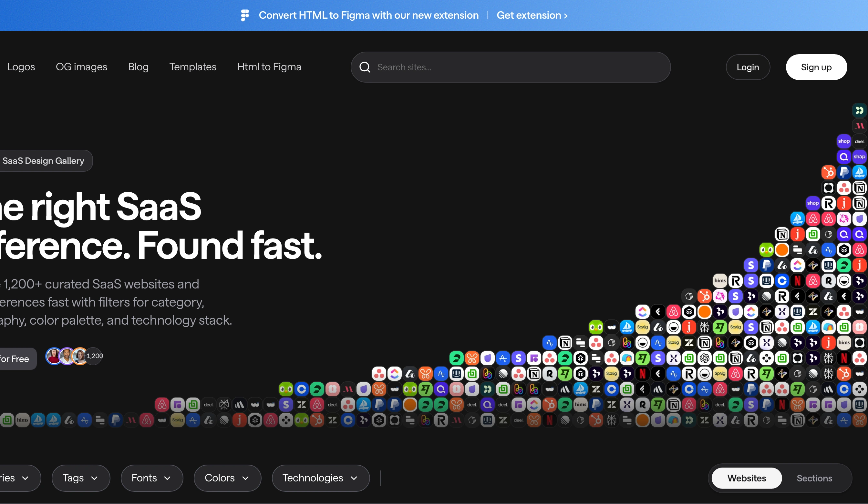Click the 'Convert HTML to Figma' banner text
Viewport: 868px width, 504px height.
click(x=368, y=15)
